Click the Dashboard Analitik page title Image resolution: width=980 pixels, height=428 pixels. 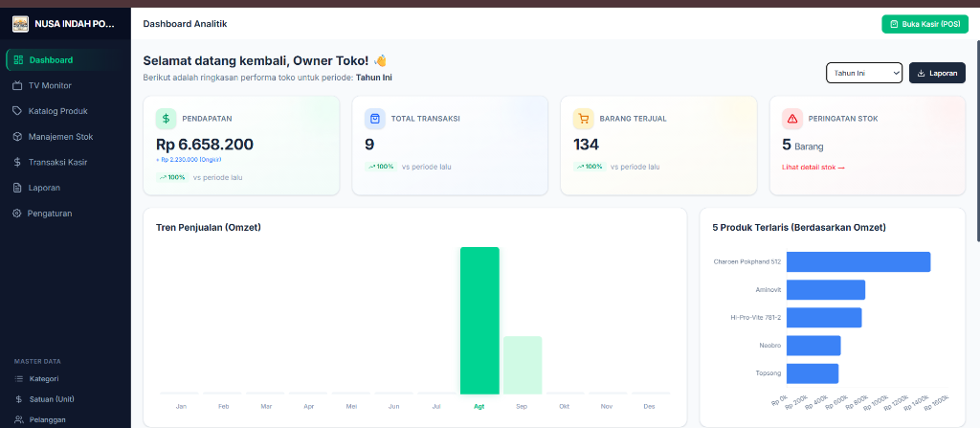(x=185, y=24)
